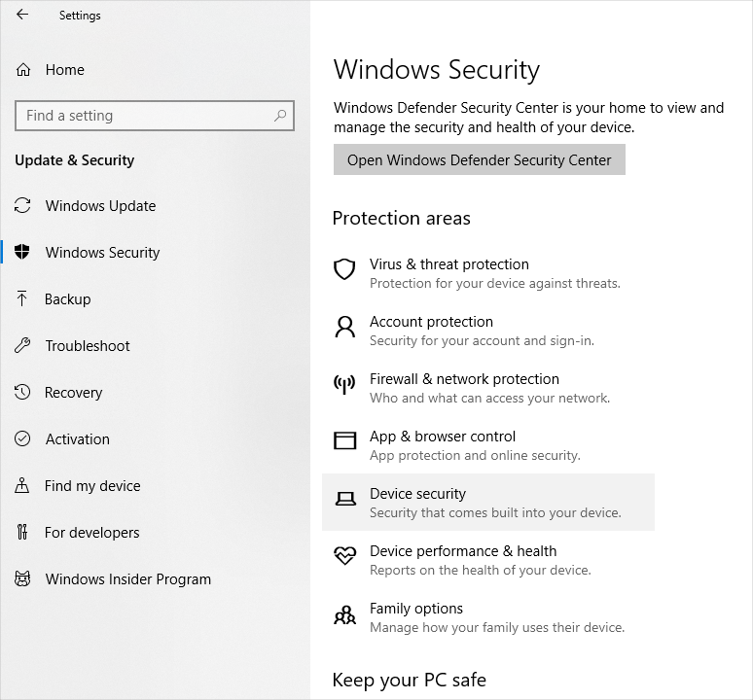Click the back arrow icon
The height and width of the screenshot is (700, 753).
click(x=22, y=15)
